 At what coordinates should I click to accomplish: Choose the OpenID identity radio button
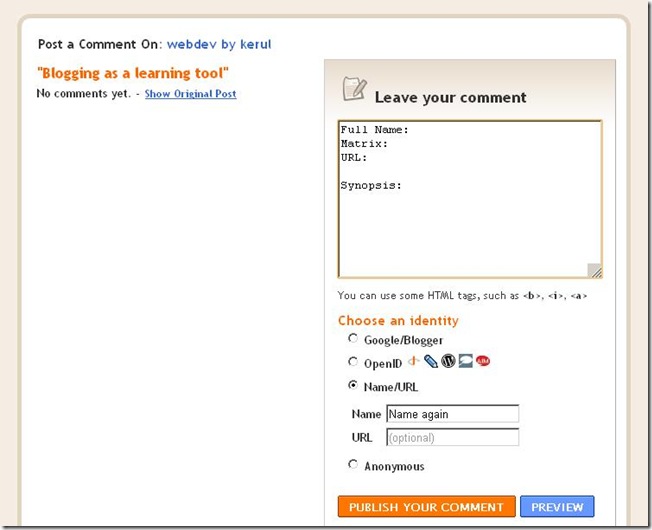[353, 362]
